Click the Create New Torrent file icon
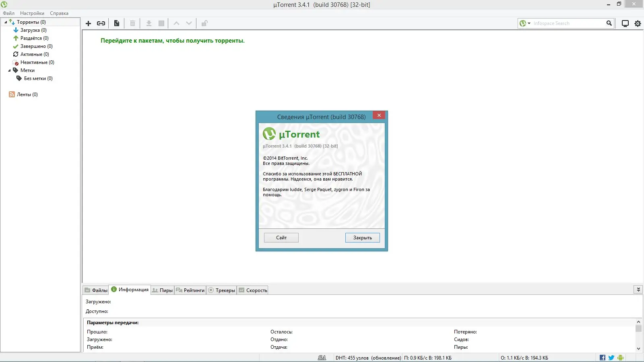The width and height of the screenshot is (644, 362). (x=117, y=23)
